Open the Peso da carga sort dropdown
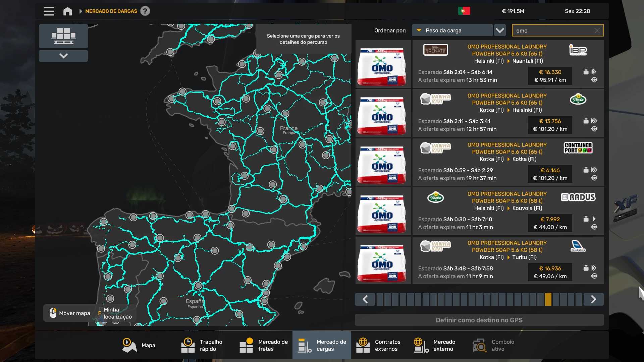 452,31
